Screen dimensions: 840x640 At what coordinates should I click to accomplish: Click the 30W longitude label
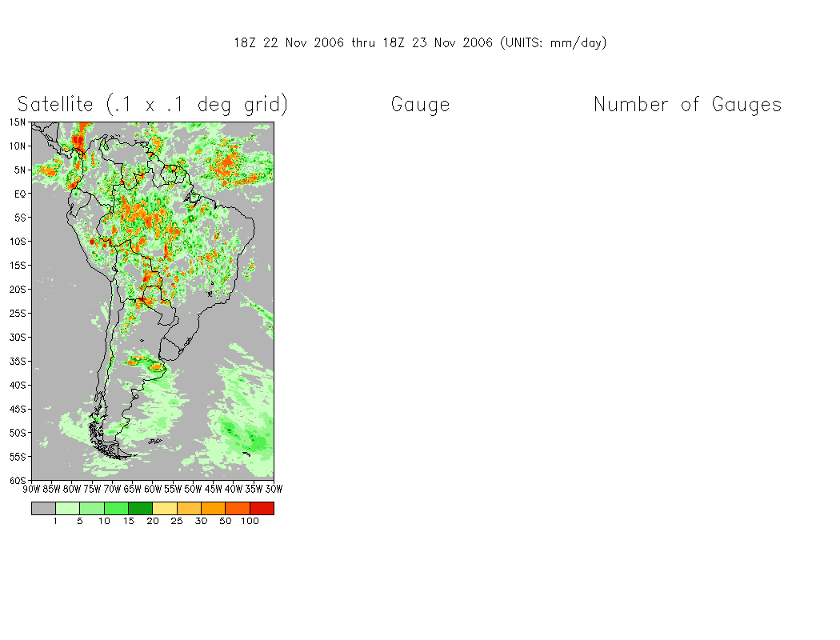point(274,489)
